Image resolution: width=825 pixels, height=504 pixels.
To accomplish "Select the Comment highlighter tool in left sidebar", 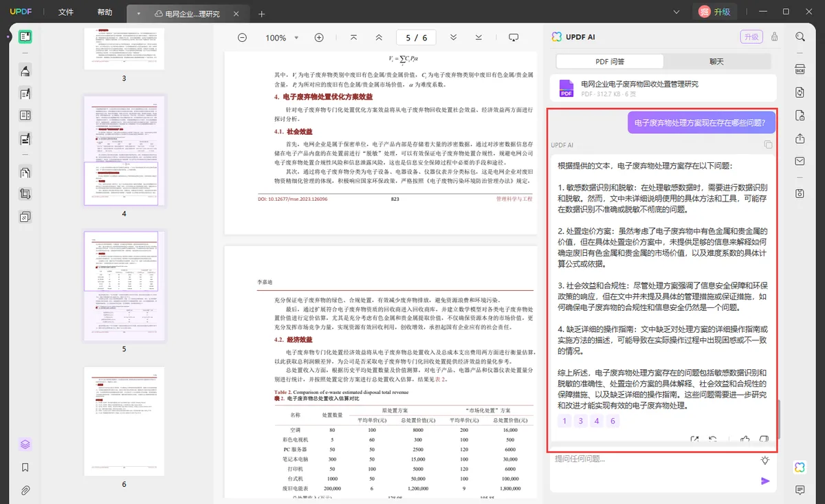I will (x=25, y=70).
